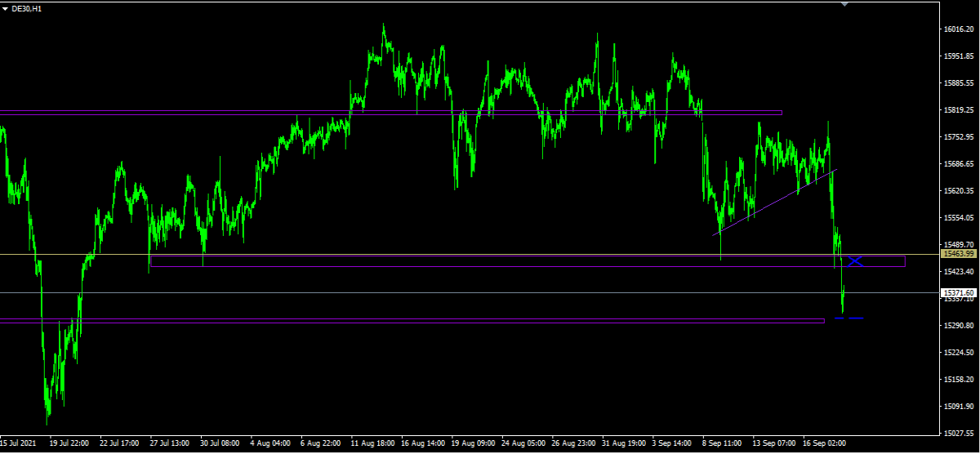
Task: Click the 15686.65 price axis label
Action: (x=959, y=164)
